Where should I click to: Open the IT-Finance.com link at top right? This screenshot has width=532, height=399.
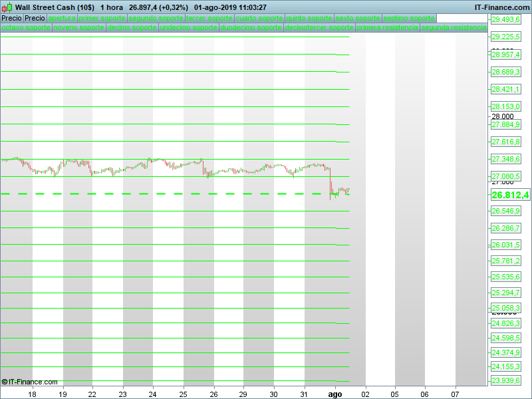click(x=501, y=7)
